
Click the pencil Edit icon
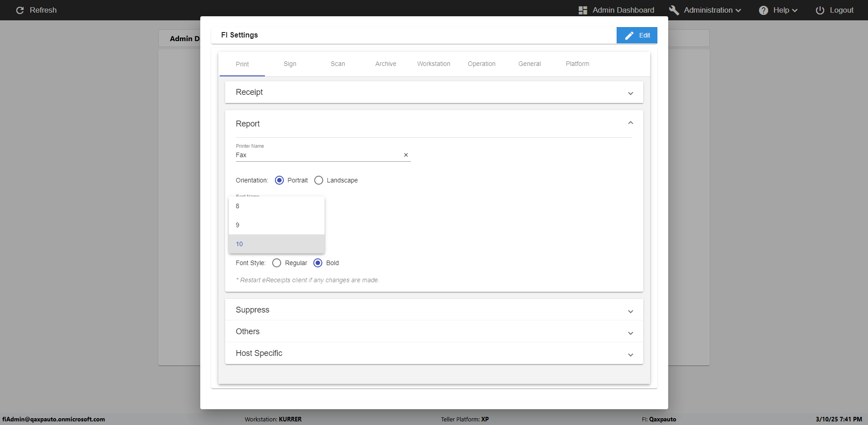[629, 36]
